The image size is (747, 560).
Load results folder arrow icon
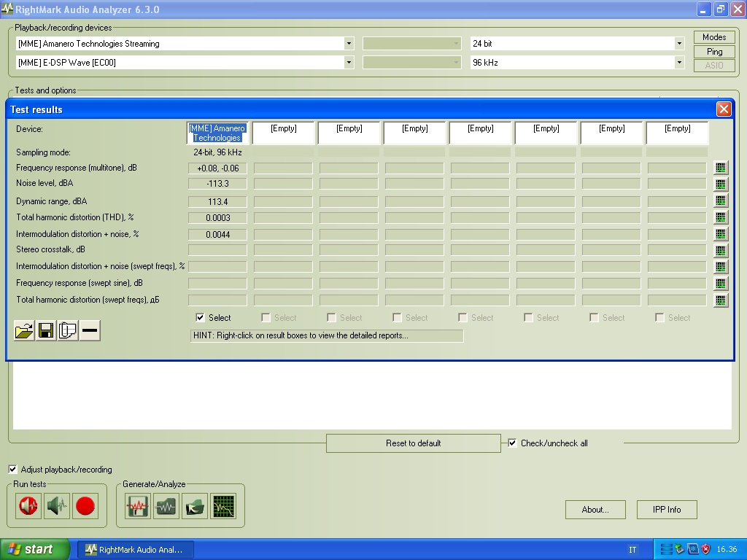point(195,506)
